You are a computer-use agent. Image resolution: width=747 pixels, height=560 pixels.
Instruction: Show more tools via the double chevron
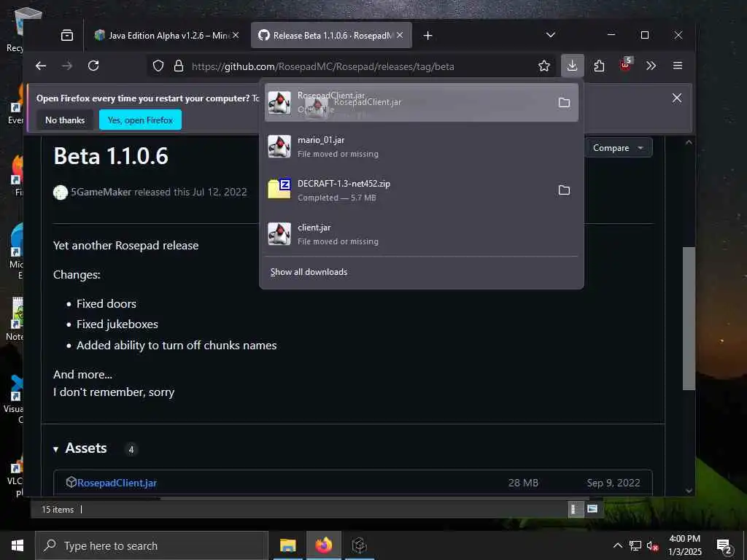(651, 66)
